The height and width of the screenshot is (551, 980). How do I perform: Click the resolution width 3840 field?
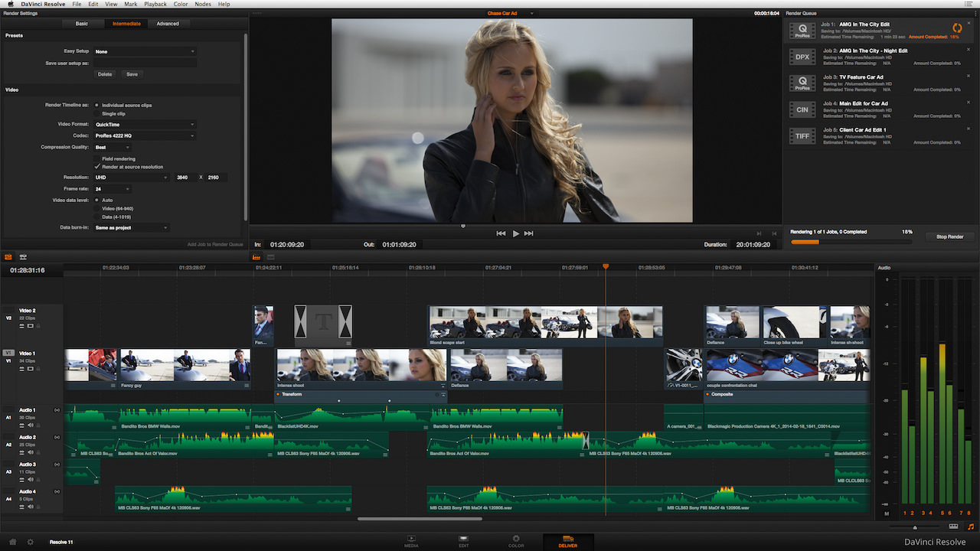coord(187,177)
